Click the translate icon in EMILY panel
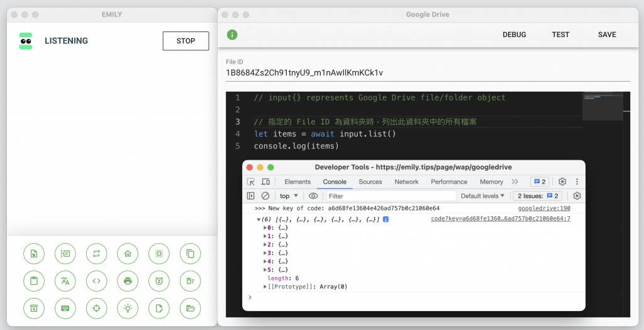 pyautogui.click(x=65, y=281)
